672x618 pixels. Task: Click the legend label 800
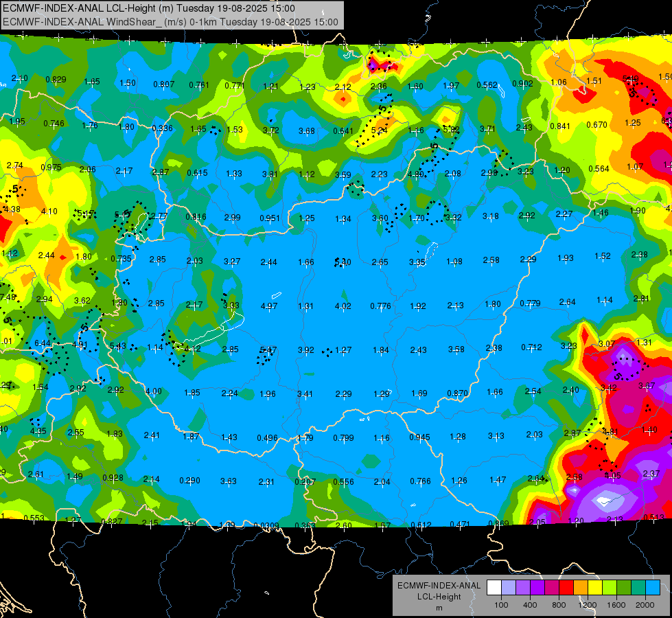[559, 605]
